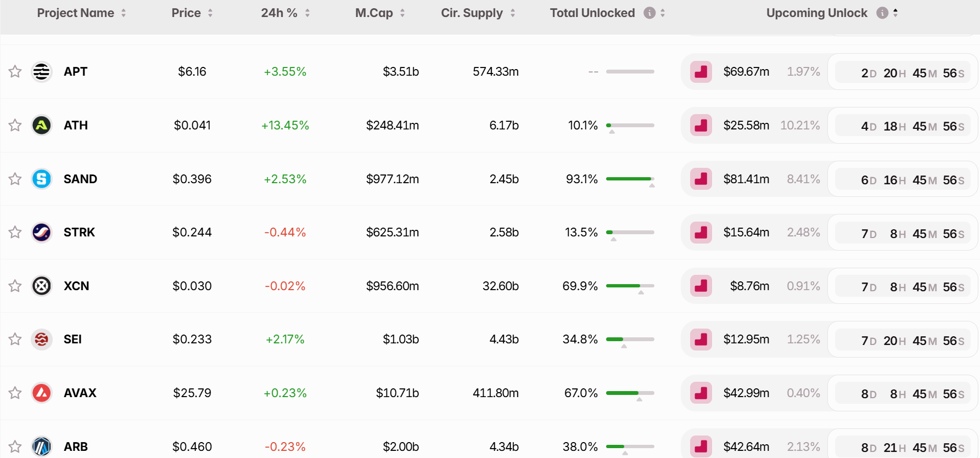Show info for Total Unlocked column
980x458 pixels.
tap(649, 13)
